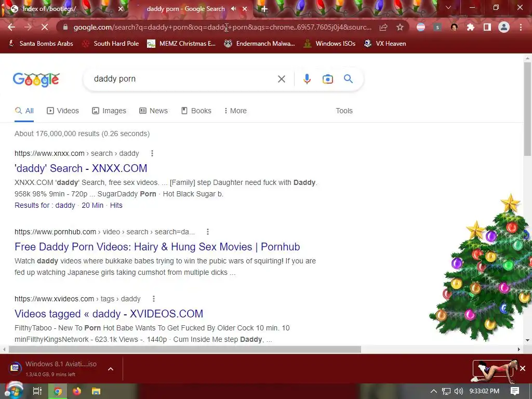The height and width of the screenshot is (399, 532).
Task: Open the MEMZ Christmas bookmark
Action: coord(181,44)
